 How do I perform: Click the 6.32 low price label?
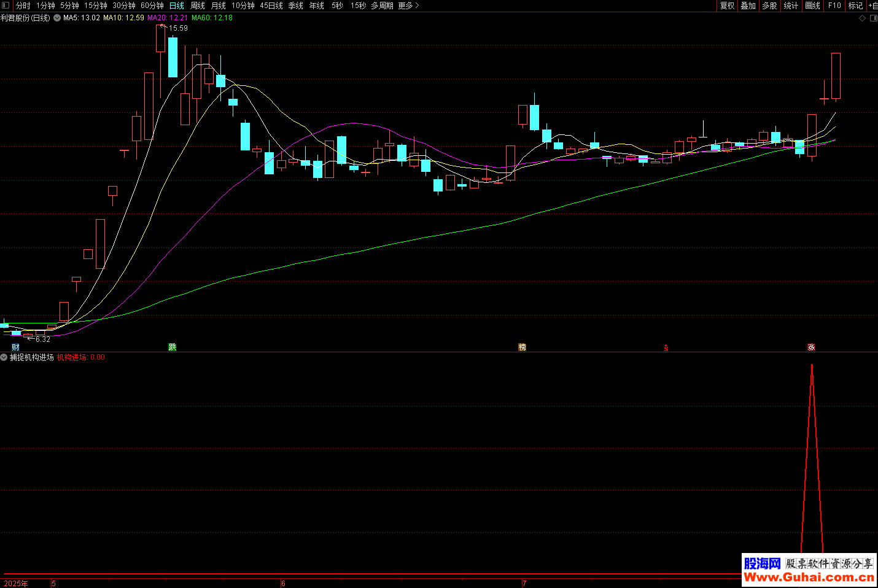tap(43, 339)
